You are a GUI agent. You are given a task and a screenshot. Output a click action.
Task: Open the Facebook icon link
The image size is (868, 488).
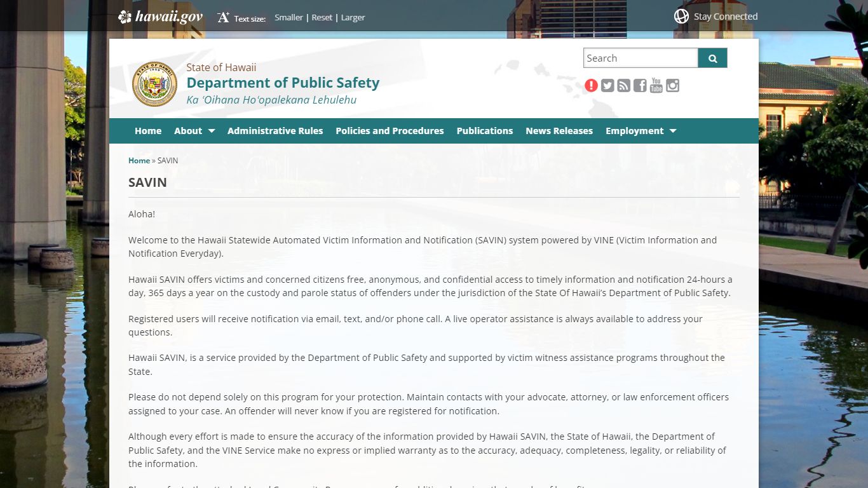pyautogui.click(x=640, y=85)
